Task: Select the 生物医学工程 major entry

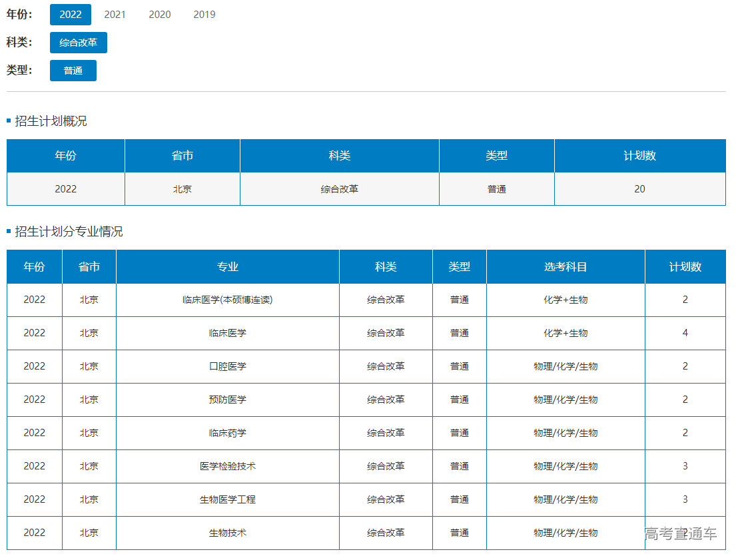Action: 227,499
